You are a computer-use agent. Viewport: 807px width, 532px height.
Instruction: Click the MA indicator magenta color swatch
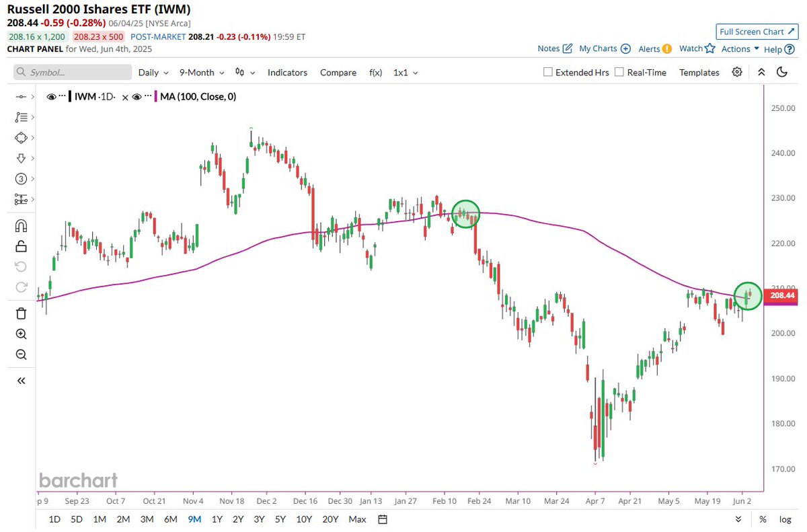[x=156, y=97]
